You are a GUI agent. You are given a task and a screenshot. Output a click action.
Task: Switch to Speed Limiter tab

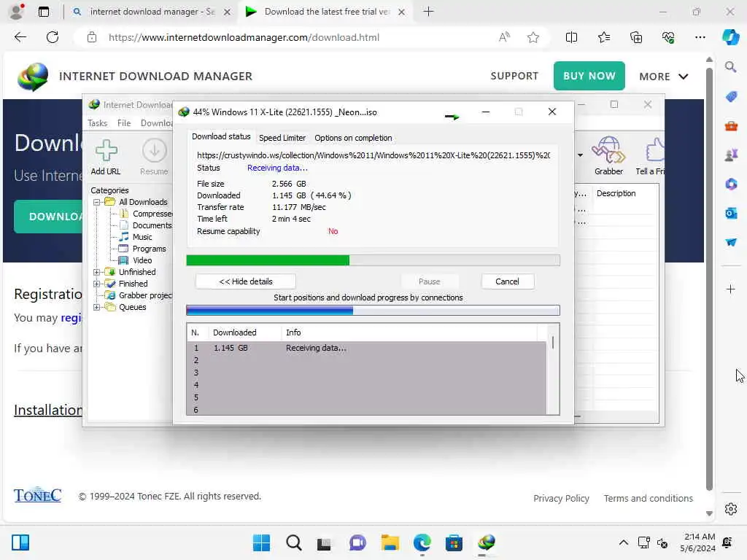(282, 138)
